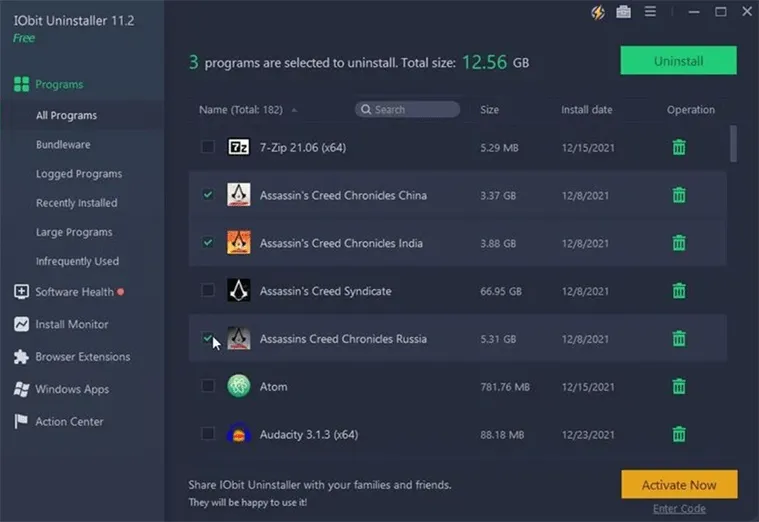This screenshot has width=759, height=522.
Task: Click trash icon for 7-Zip 21.06
Action: click(679, 147)
